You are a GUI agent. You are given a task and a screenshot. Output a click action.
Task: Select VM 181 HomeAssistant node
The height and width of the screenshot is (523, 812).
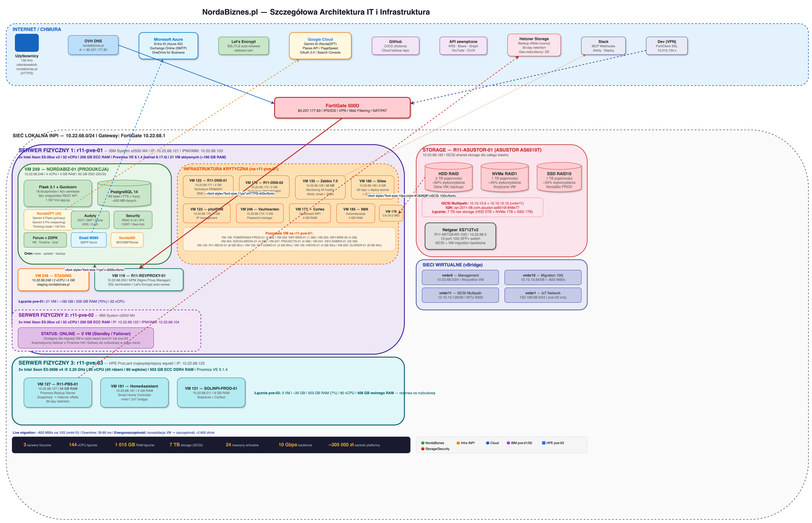[134, 393]
